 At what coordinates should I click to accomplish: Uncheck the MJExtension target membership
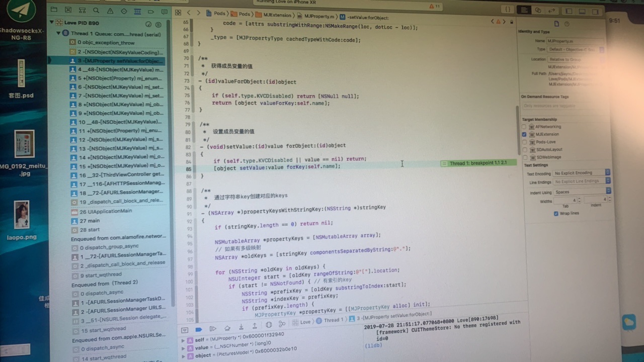[x=524, y=135]
